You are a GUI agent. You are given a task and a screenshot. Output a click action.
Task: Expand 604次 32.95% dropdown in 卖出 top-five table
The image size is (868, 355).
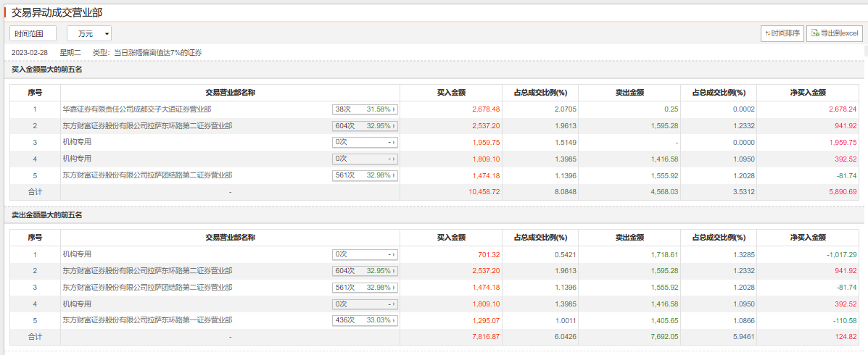click(365, 271)
